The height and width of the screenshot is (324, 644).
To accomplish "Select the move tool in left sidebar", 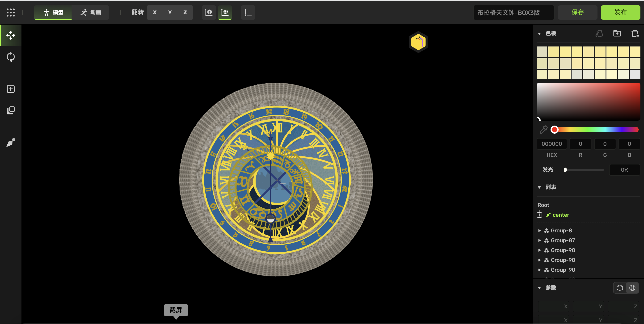I will tap(11, 35).
